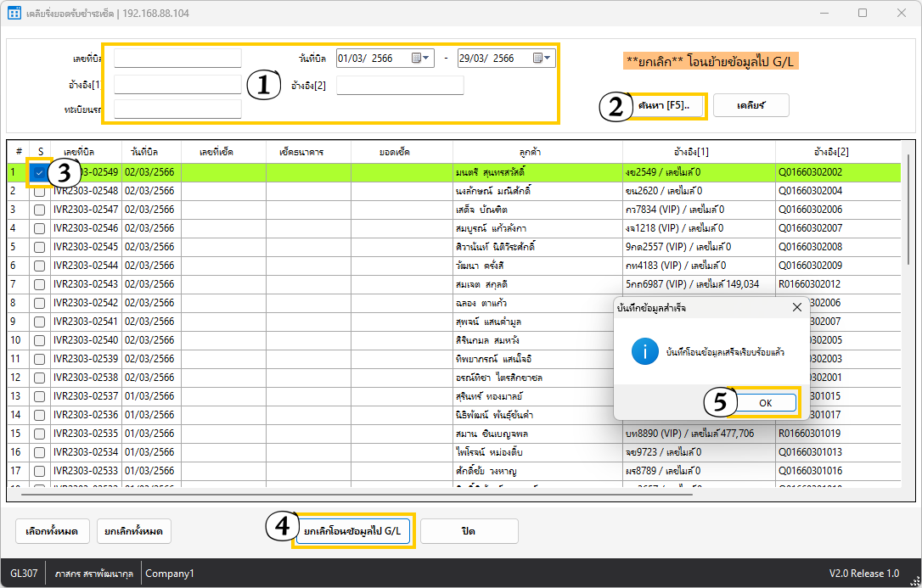Open the end date calendar picker
Viewport: 922px width, 588px height.
tap(537, 59)
